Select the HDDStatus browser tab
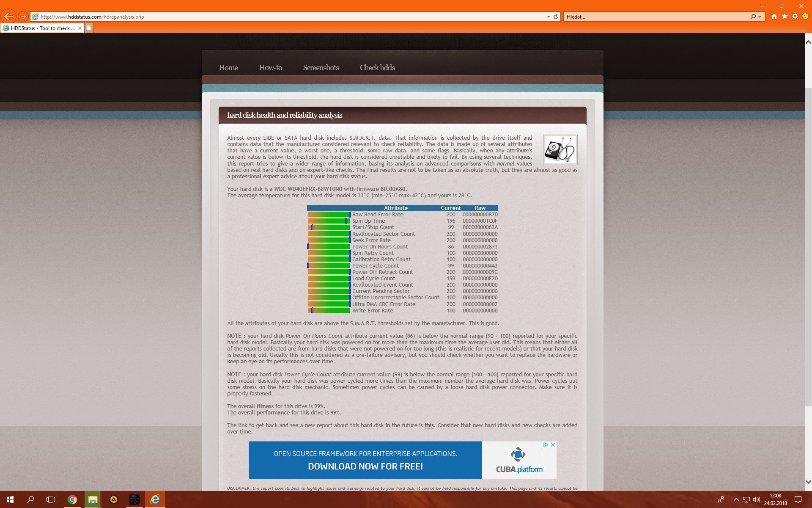Image resolution: width=812 pixels, height=508 pixels. point(42,28)
